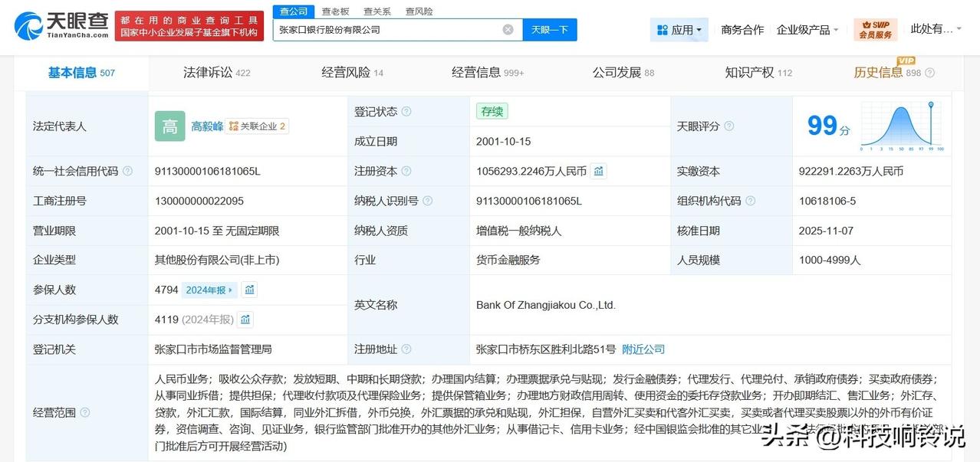Open annual report icon beside 参保人数
980x462 pixels.
click(249, 290)
